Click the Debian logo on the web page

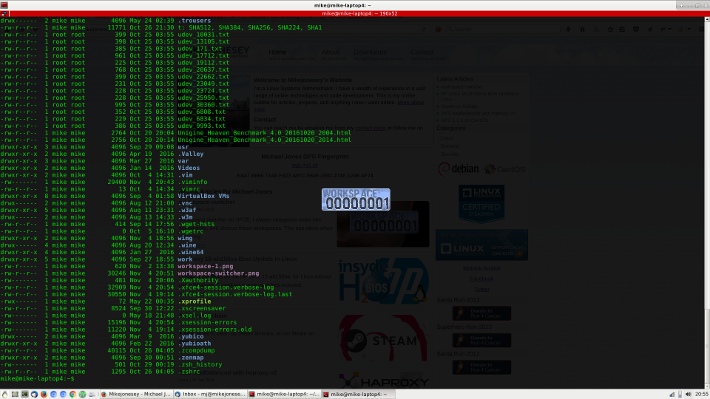pos(458,169)
